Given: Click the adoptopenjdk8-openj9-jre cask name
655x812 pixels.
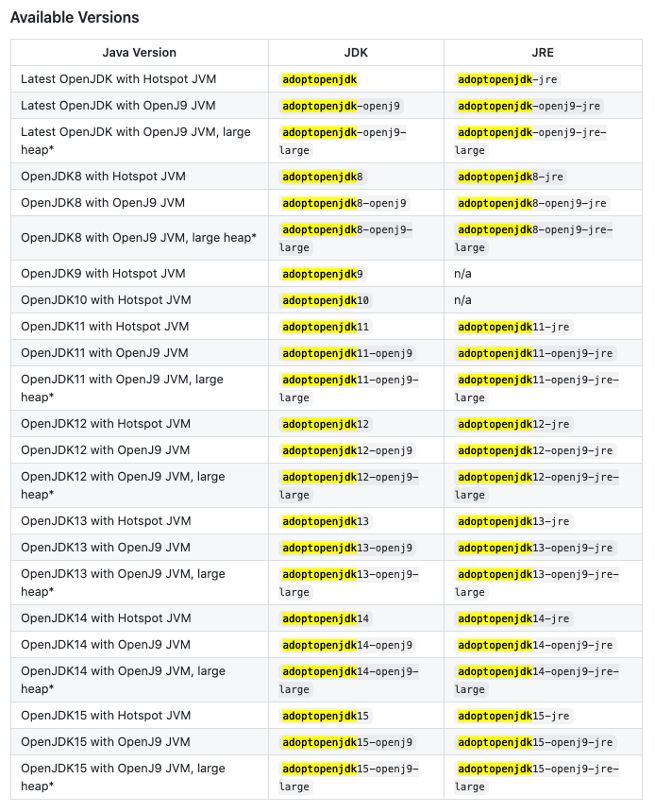Looking at the screenshot, I should click(532, 204).
